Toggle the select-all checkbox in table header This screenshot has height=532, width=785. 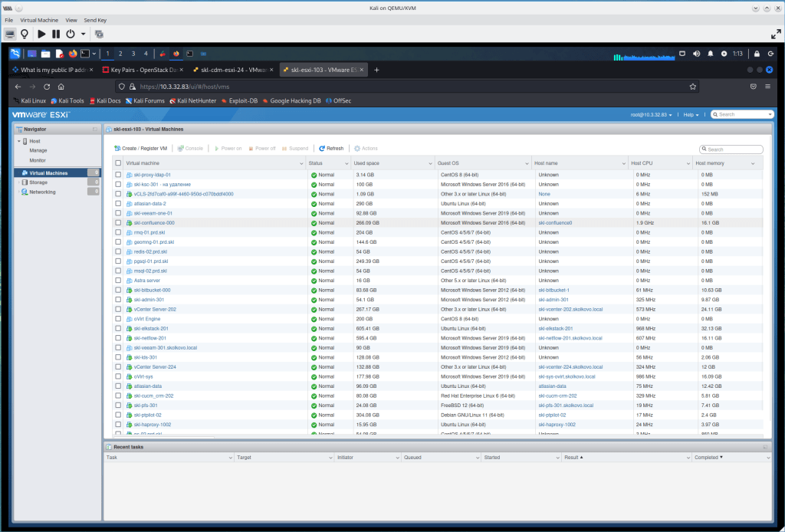pos(118,163)
